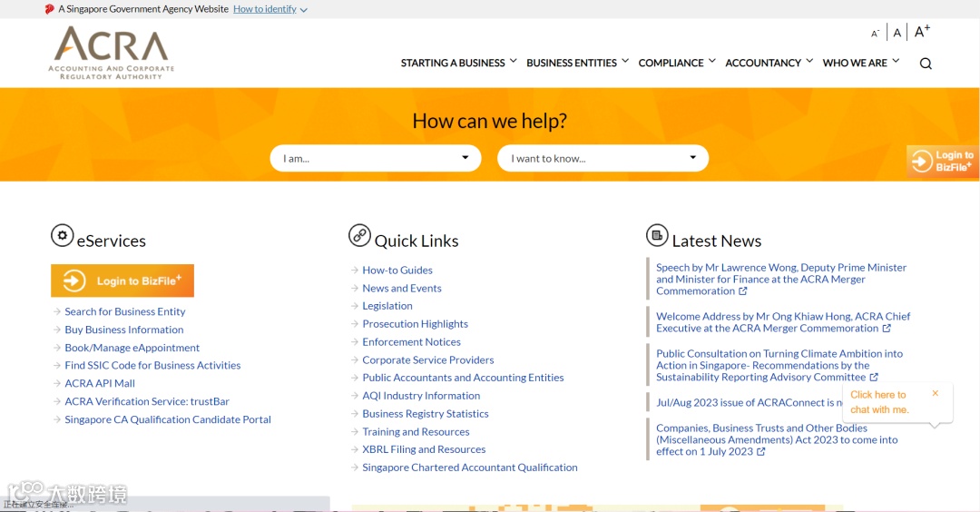Click external link icon after Lawrence Wong speech
Image resolution: width=980 pixels, height=512 pixels.
(x=742, y=291)
